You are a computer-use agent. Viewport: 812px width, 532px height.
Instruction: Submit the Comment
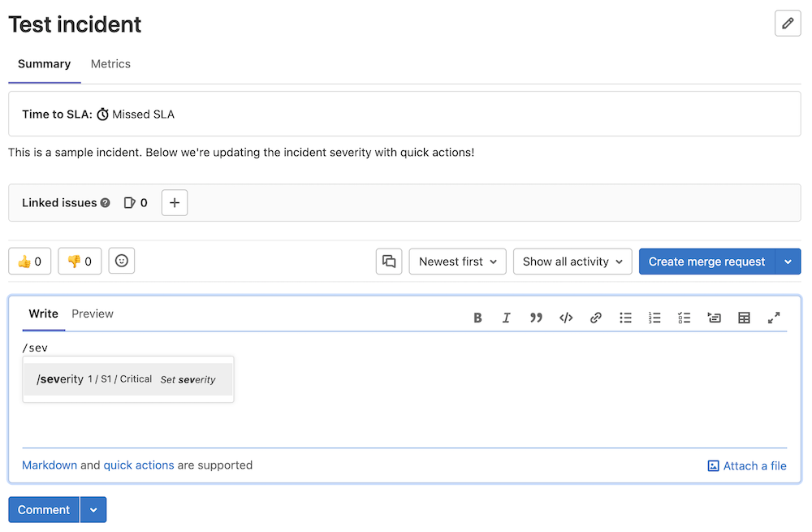pyautogui.click(x=43, y=509)
